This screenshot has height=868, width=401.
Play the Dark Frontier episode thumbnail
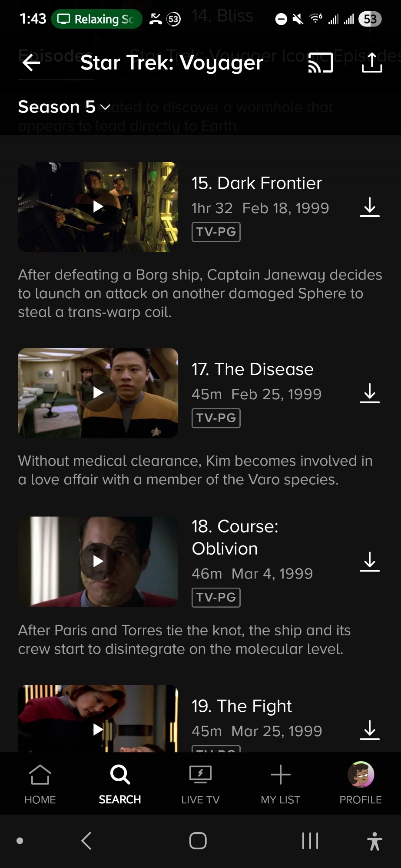pos(98,207)
